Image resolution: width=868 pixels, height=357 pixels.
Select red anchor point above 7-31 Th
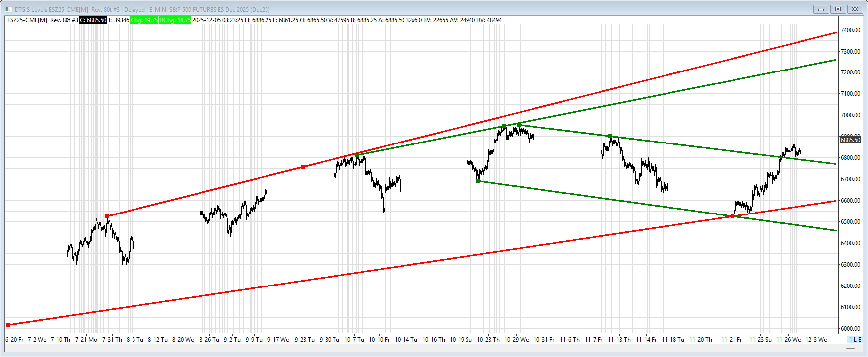pos(107,216)
